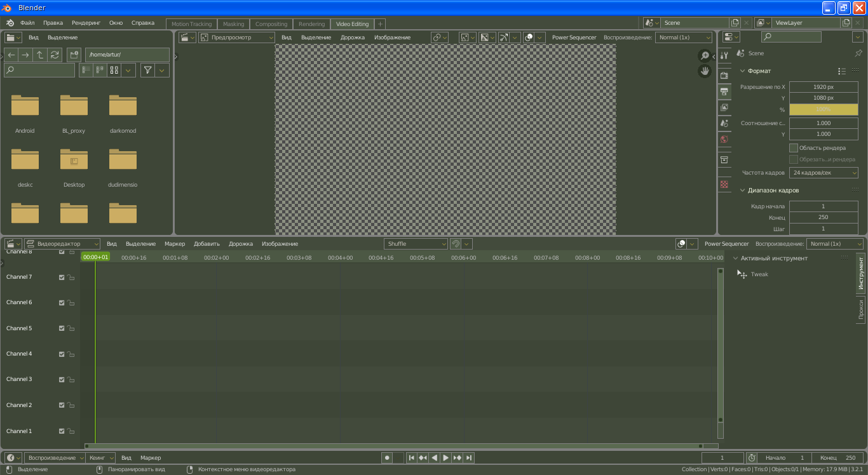Open Tool properties tab
Screen dimensions: 868x475
(x=724, y=55)
